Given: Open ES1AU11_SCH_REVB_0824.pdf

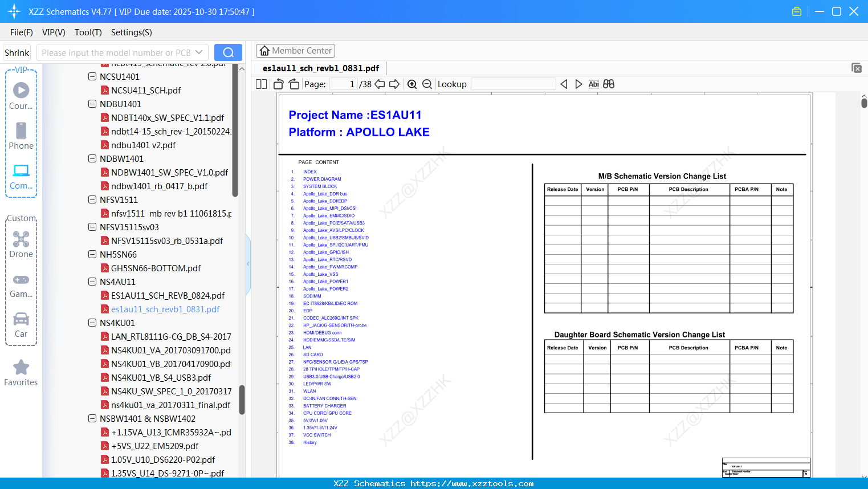Looking at the screenshot, I should coord(168,295).
